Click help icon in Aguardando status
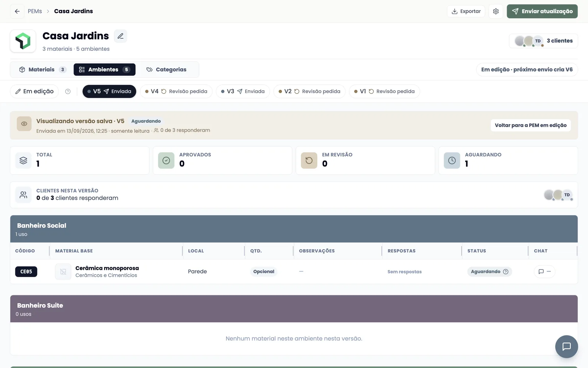Viewport: 588px width, 368px height. pyautogui.click(x=506, y=272)
